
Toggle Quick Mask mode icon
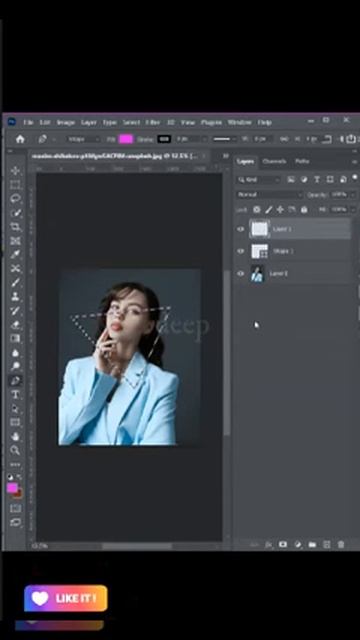[x=16, y=509]
